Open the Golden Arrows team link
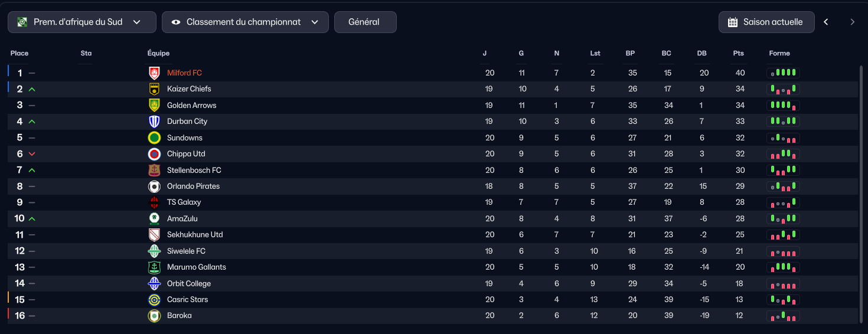This screenshot has width=868, height=334. pos(191,106)
